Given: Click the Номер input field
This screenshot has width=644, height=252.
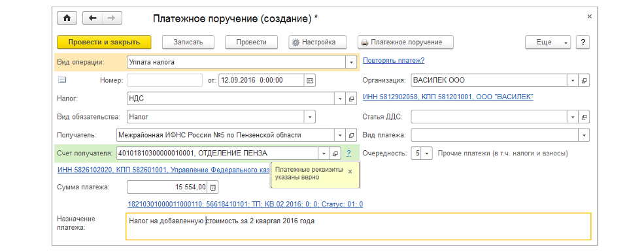Looking at the screenshot, I should (165, 80).
